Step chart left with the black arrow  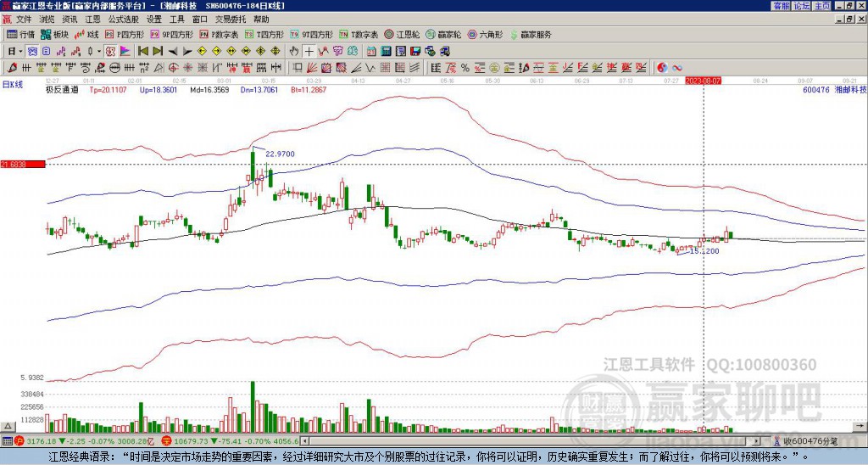click(x=173, y=52)
